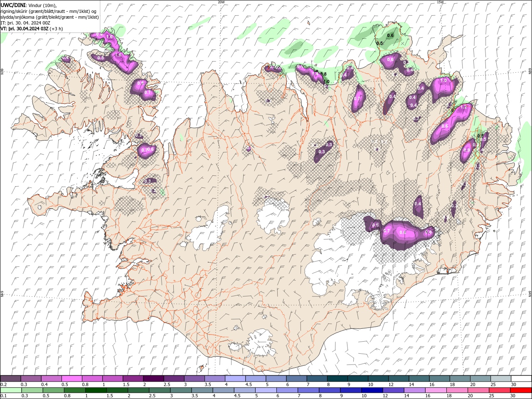Select the darkest green rain swatch between 1 and 1.5

[x=96, y=390]
